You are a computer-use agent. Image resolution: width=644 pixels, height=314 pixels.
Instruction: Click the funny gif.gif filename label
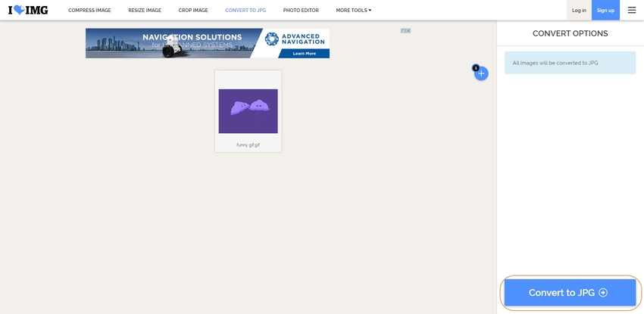[248, 145]
